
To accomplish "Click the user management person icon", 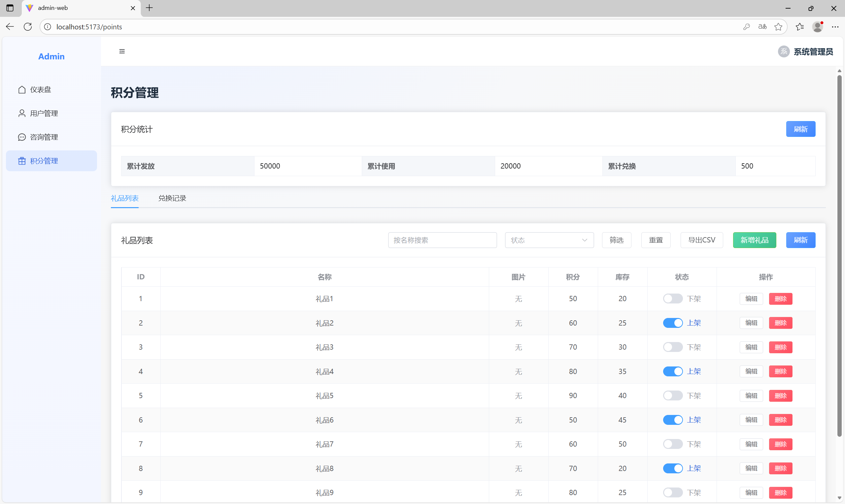I will [22, 113].
